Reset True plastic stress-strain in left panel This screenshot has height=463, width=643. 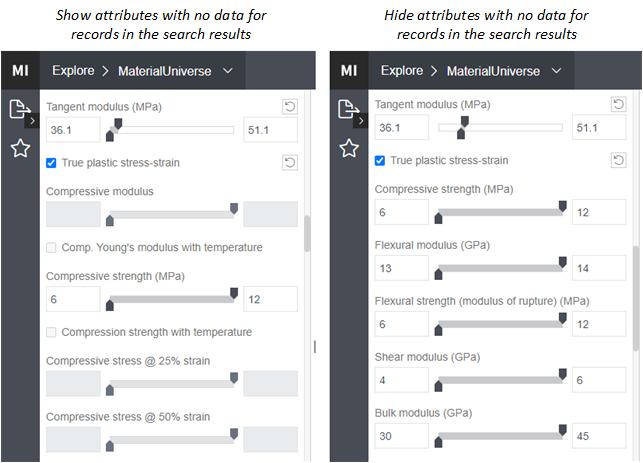tap(289, 162)
